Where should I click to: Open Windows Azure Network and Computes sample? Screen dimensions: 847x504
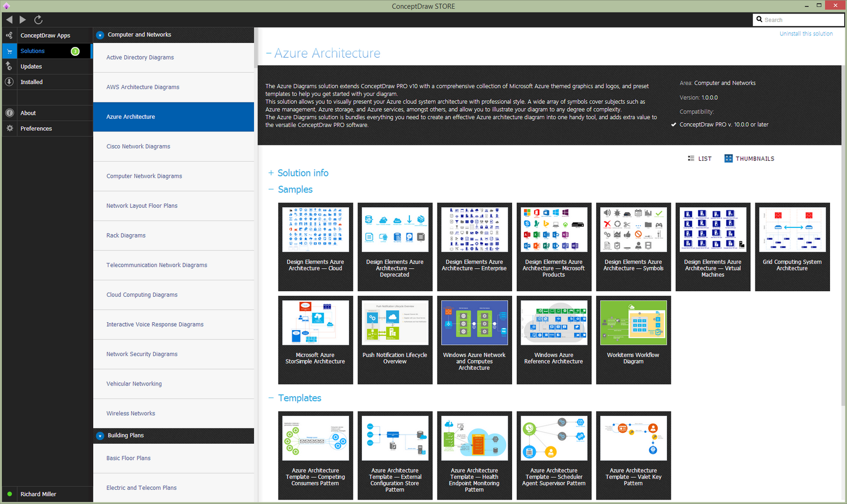coord(474,340)
